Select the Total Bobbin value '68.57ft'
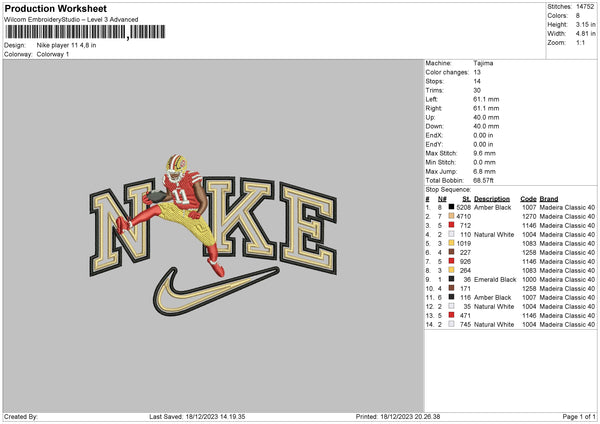The image size is (600, 424). pyautogui.click(x=483, y=180)
